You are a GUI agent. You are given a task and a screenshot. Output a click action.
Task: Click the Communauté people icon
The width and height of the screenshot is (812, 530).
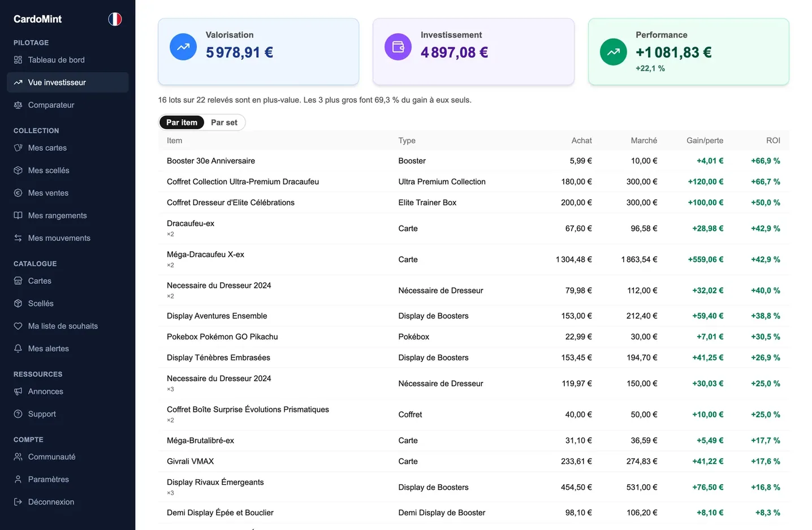click(x=18, y=457)
